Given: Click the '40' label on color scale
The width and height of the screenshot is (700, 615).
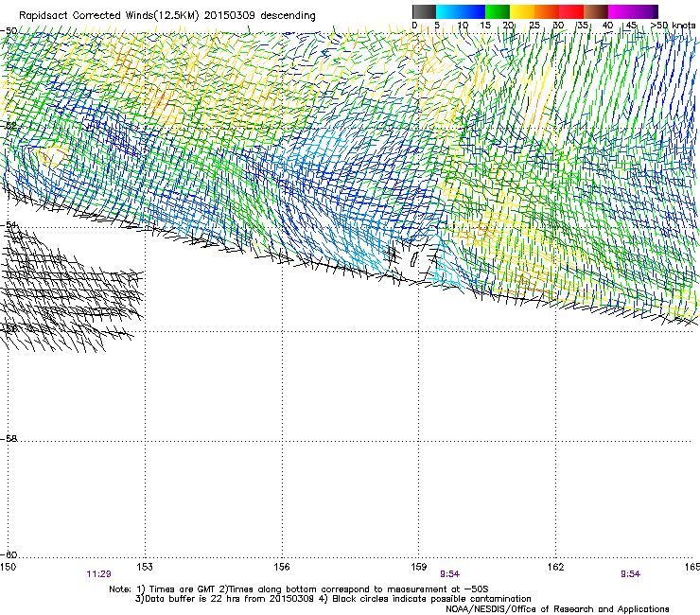Looking at the screenshot, I should [x=607, y=26].
